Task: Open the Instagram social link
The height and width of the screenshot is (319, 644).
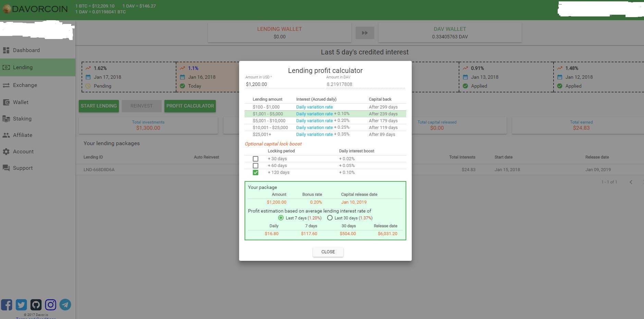Action: point(51,305)
